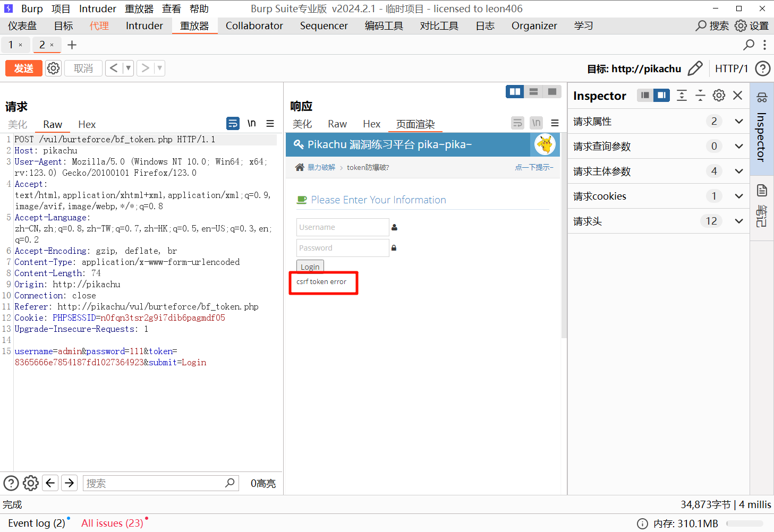Close the Inspector panel
The width and height of the screenshot is (774, 532).
pos(737,95)
